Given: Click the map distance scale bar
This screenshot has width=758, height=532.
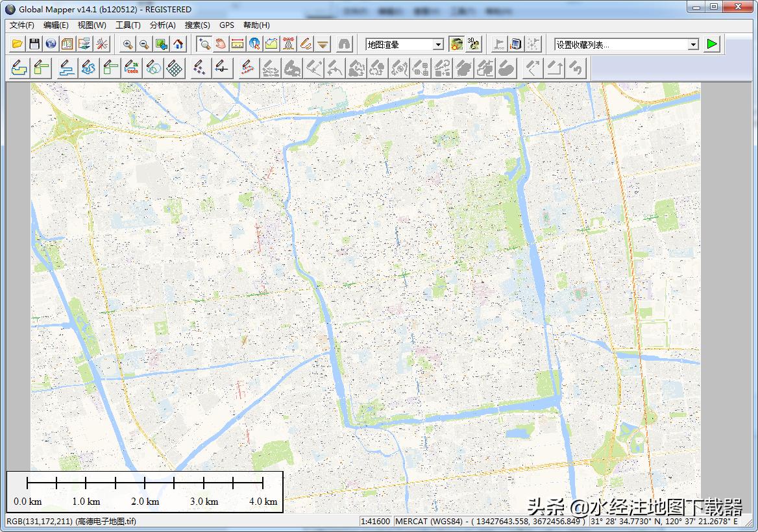Looking at the screenshot, I should tap(145, 491).
